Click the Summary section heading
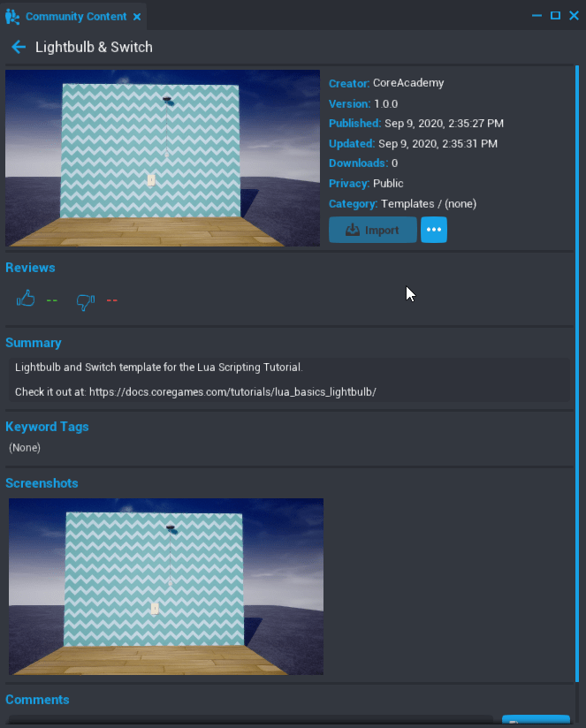Image resolution: width=586 pixels, height=728 pixels. [x=33, y=343]
